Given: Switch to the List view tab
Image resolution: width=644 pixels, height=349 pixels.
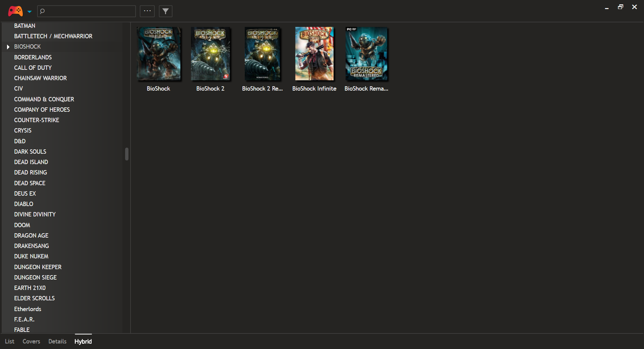Looking at the screenshot, I should tap(10, 341).
